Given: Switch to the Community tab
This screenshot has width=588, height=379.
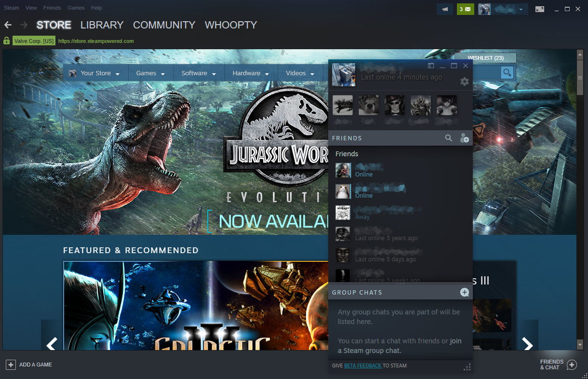Looking at the screenshot, I should (x=164, y=25).
